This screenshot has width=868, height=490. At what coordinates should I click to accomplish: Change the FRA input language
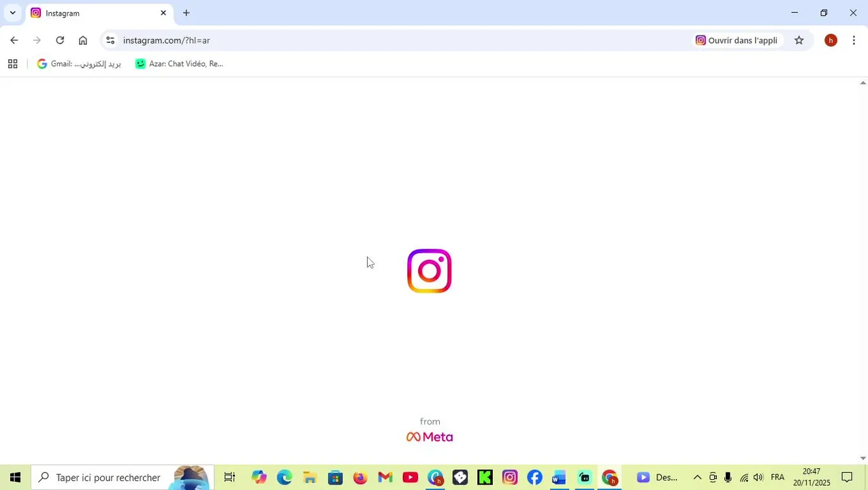[x=777, y=477]
